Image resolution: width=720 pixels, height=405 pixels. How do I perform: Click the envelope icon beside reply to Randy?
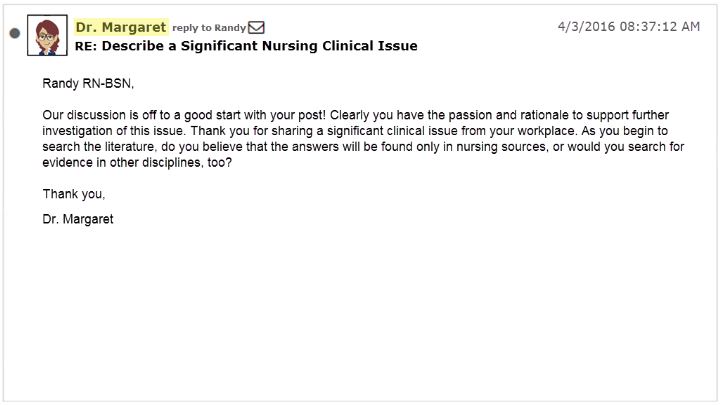256,28
